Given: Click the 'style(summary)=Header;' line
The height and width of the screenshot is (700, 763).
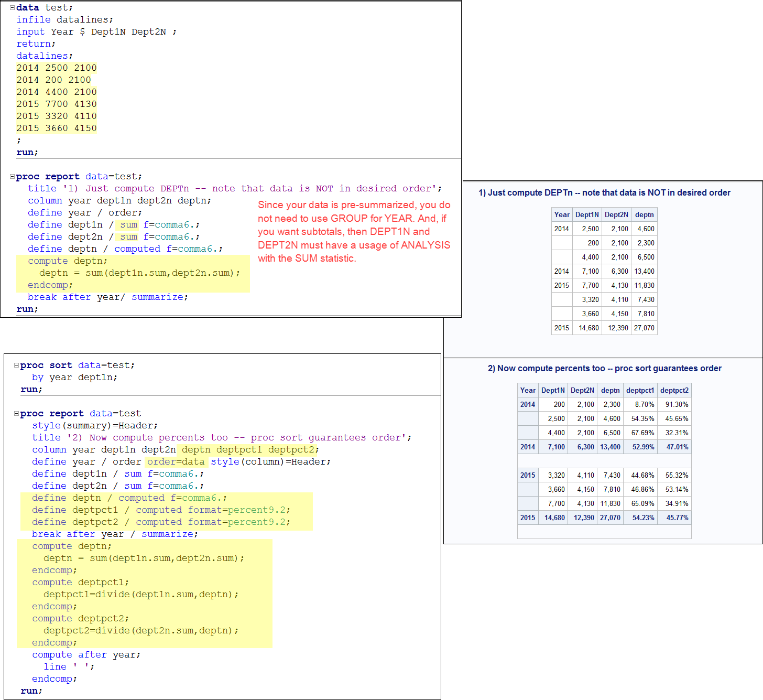Looking at the screenshot, I should [95, 425].
